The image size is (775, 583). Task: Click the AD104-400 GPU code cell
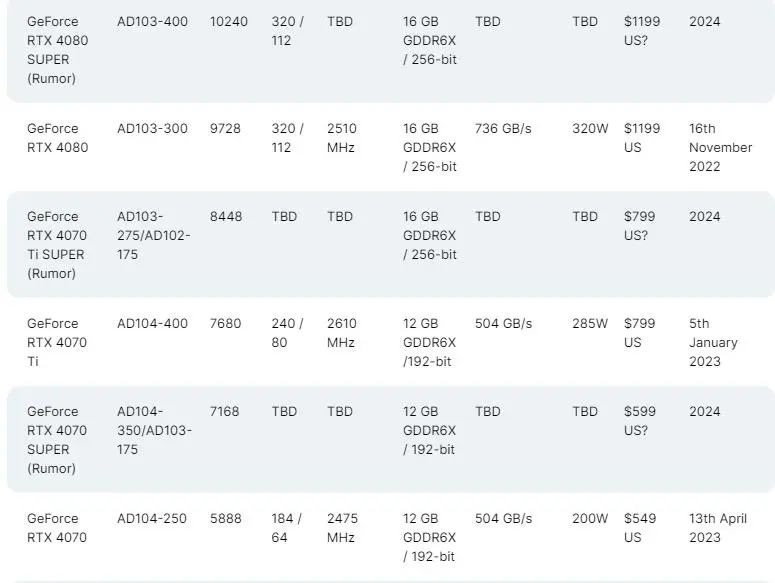pos(152,323)
